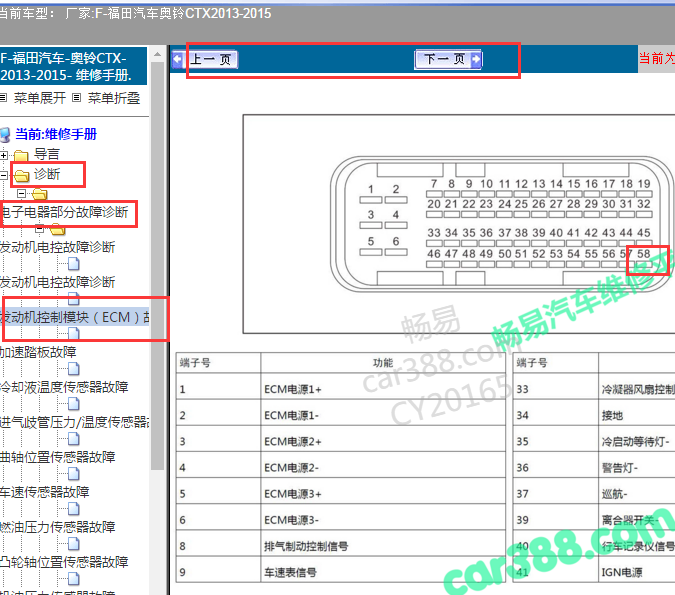Click page icon above 车速传感器故障
The image size is (675, 595).
pos(74,474)
